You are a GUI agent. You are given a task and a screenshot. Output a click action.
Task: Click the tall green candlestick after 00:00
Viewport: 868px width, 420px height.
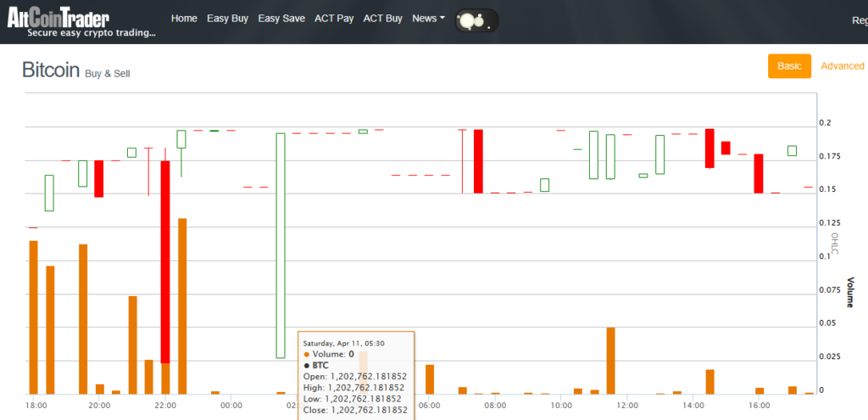click(x=281, y=245)
